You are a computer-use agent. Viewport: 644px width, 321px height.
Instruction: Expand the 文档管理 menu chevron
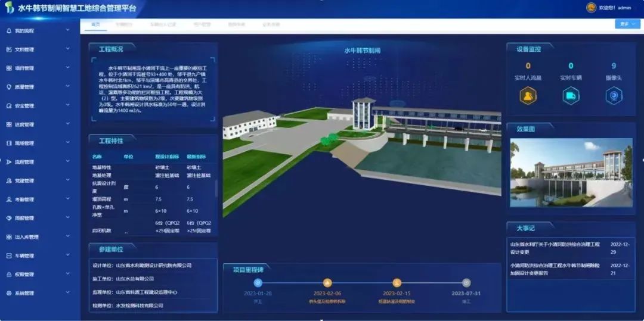[x=68, y=49]
